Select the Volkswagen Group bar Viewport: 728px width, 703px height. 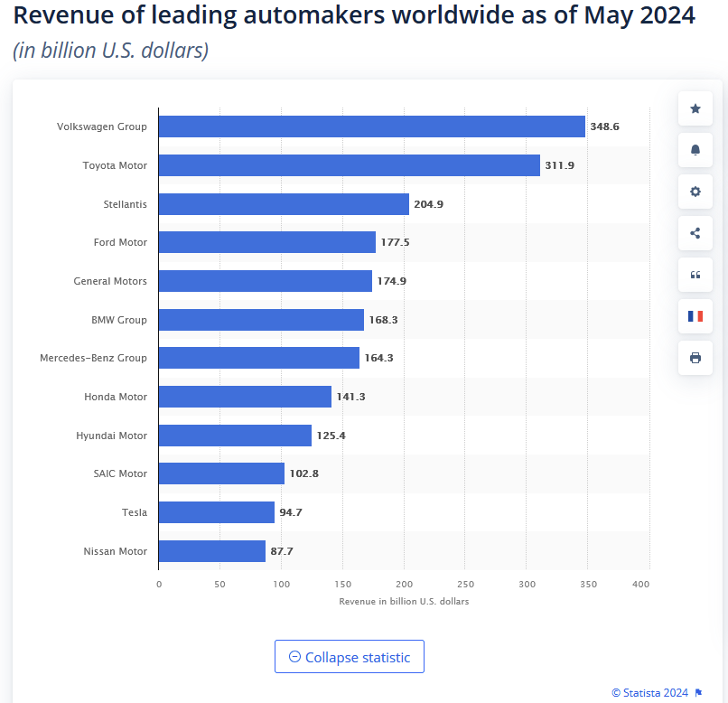pos(371,127)
